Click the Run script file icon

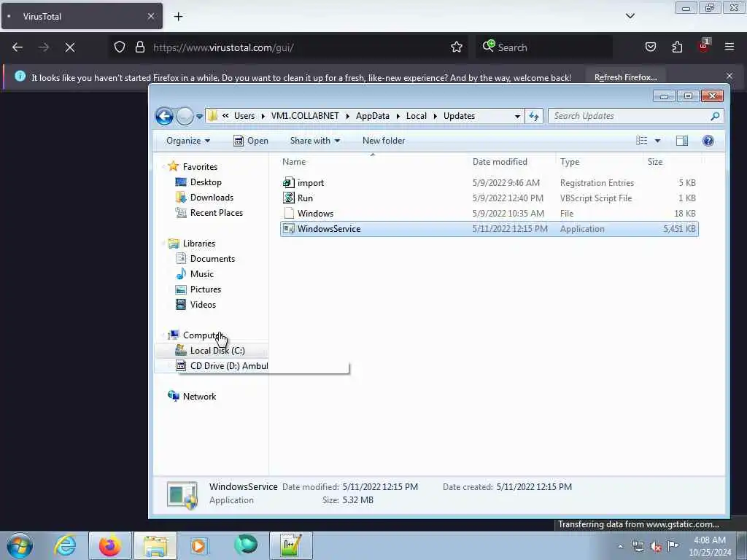289,198
